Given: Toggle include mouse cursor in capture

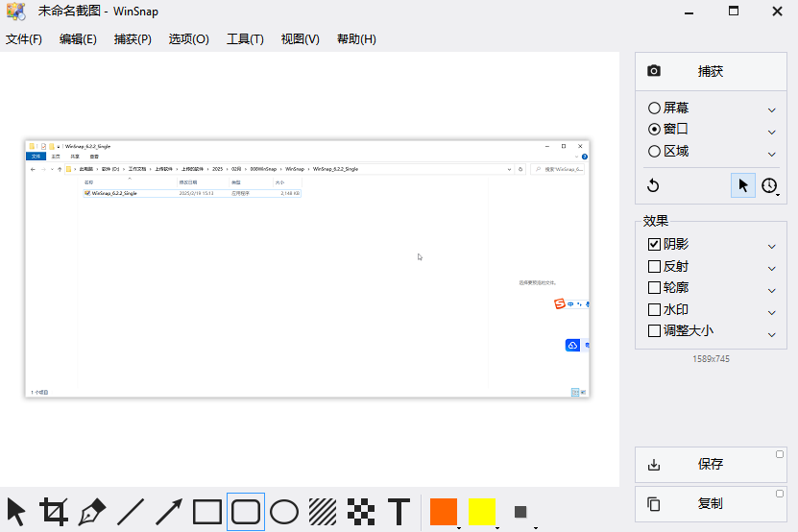Looking at the screenshot, I should (x=743, y=185).
